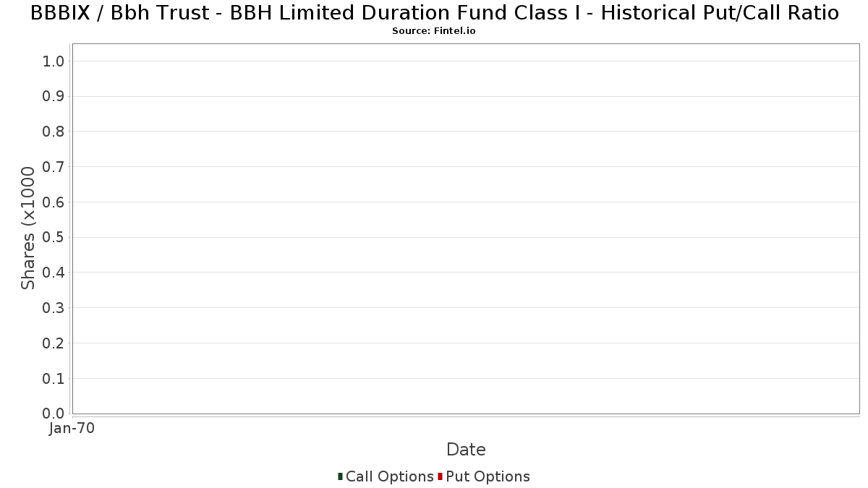Click the green Call Options legend swatch
Viewport: 868px width, 488px height.
coord(340,476)
